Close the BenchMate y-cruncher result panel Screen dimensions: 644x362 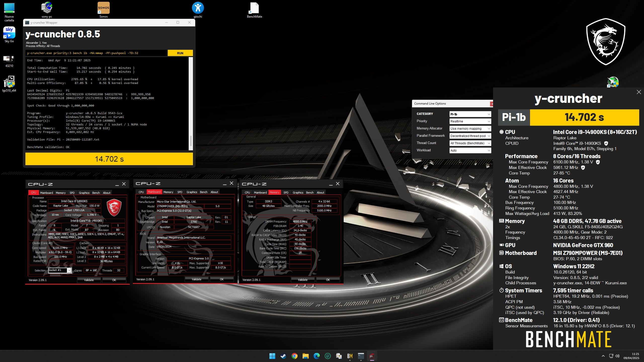tap(639, 92)
